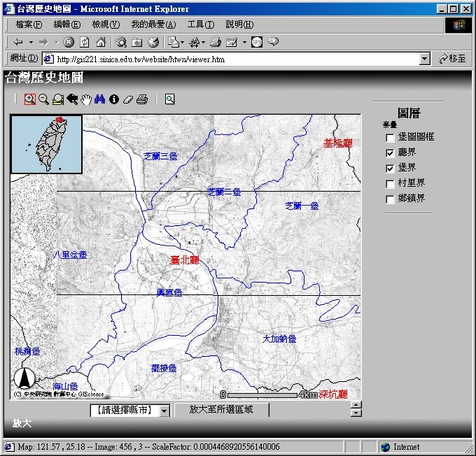Click the binoculars find tool
The width and height of the screenshot is (476, 456).
pos(100,99)
